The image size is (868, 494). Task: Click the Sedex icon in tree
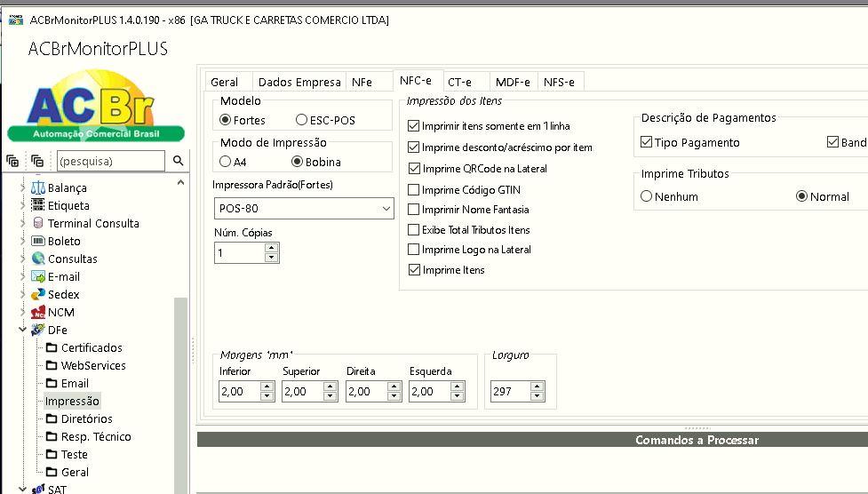click(37, 294)
